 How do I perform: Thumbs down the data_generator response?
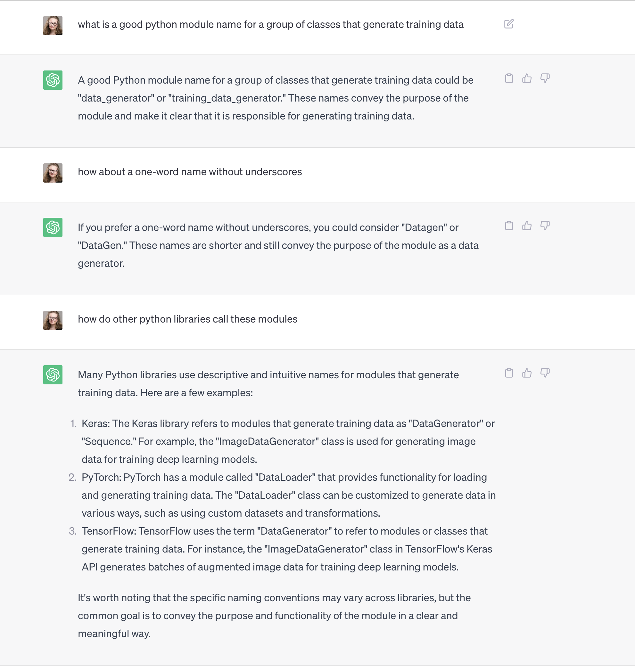[545, 78]
